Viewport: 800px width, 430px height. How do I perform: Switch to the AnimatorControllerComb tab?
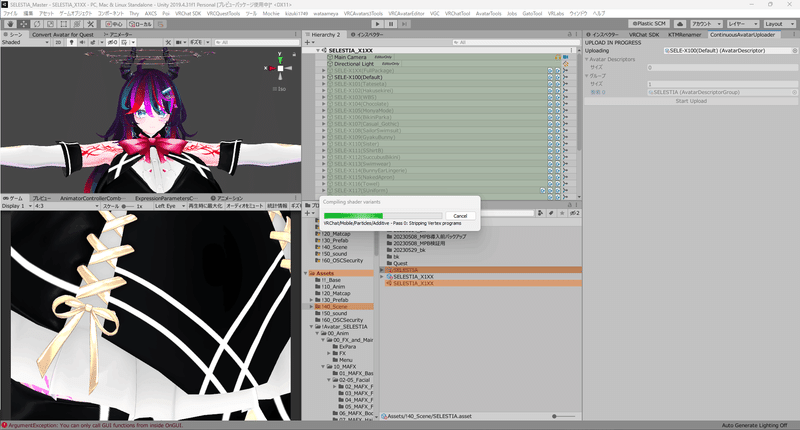[92, 198]
